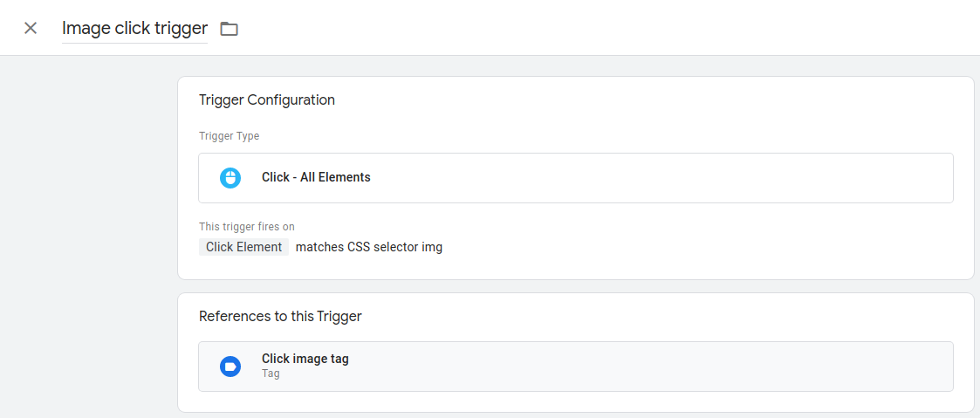Click blank header area right of folder icon
This screenshot has width=980, height=418.
(611, 28)
